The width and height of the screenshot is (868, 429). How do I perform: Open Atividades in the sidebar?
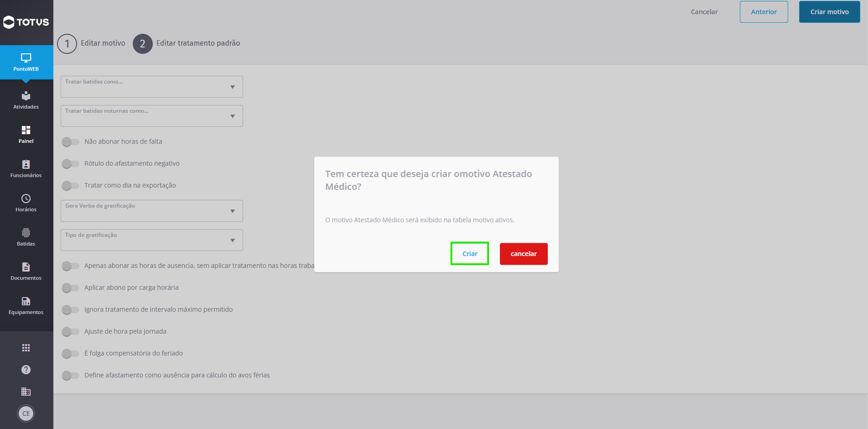point(26,100)
